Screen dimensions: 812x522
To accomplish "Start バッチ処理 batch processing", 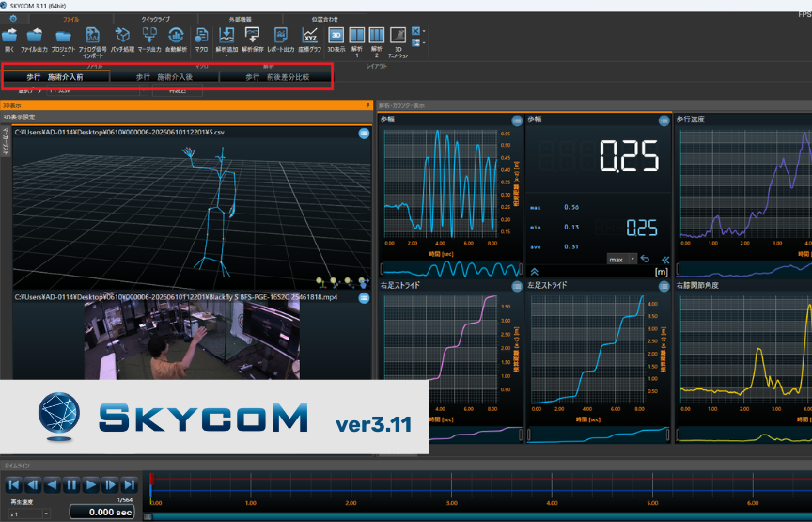I will (x=122, y=35).
